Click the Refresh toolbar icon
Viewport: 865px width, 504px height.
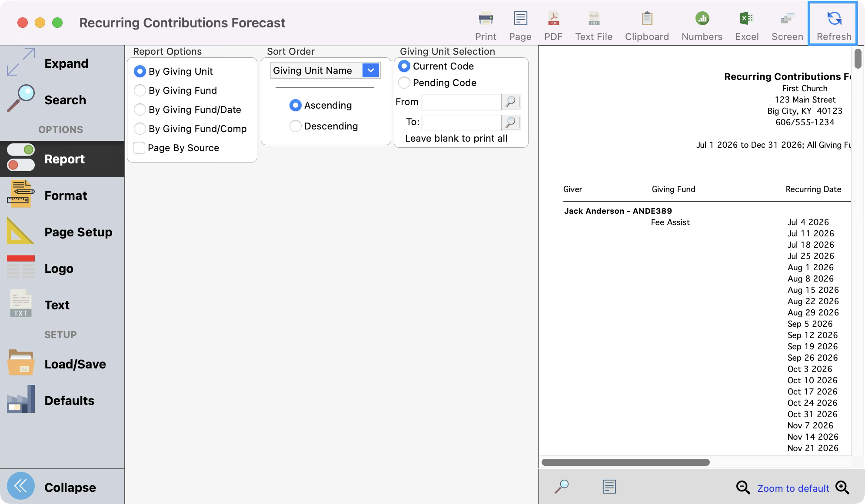click(834, 19)
